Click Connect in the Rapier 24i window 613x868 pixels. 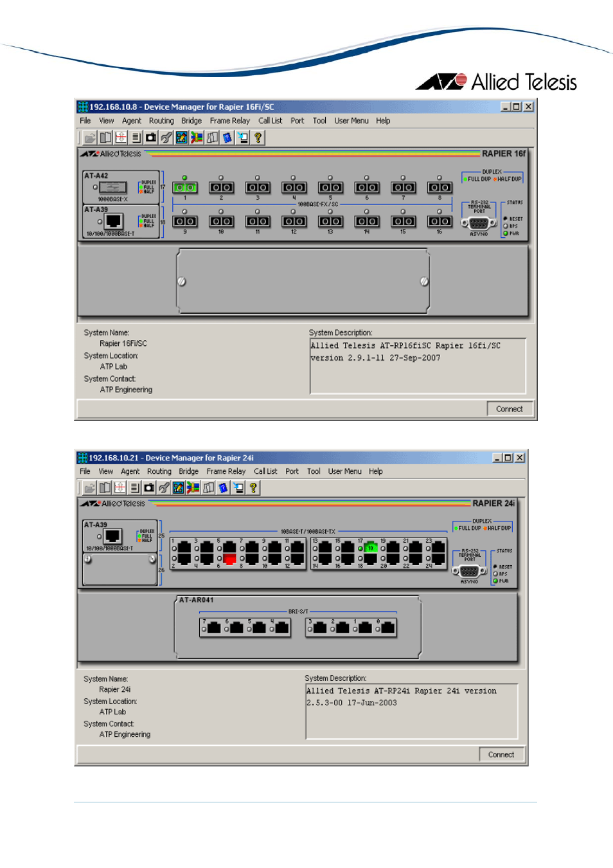(501, 755)
